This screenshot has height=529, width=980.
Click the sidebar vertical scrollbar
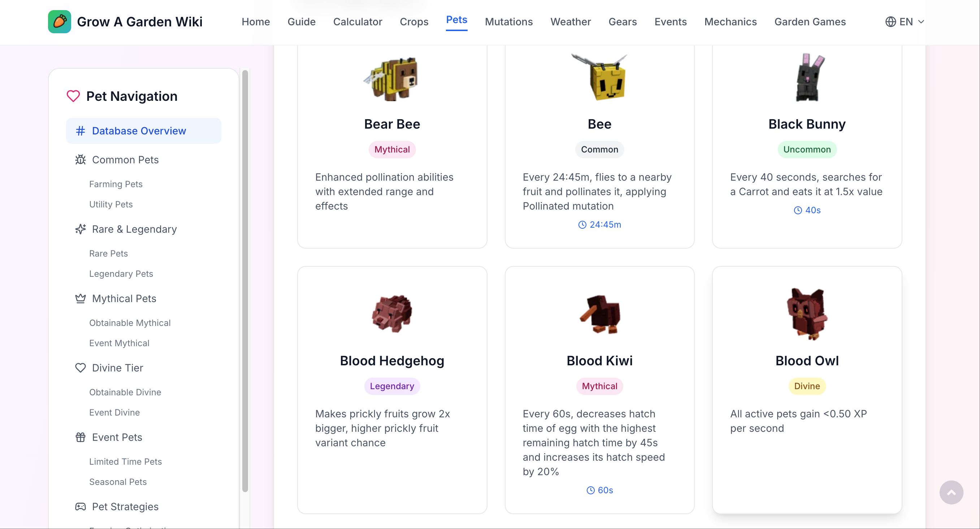click(x=245, y=281)
